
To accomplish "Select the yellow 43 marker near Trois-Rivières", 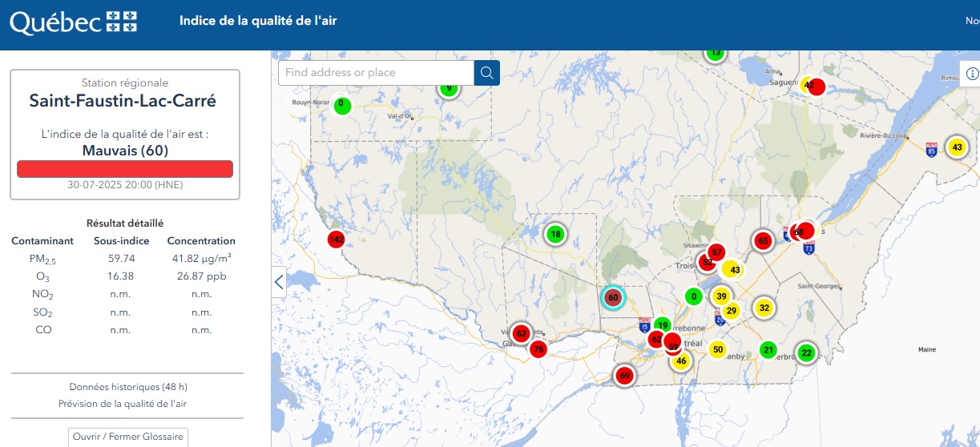I will pos(734,270).
